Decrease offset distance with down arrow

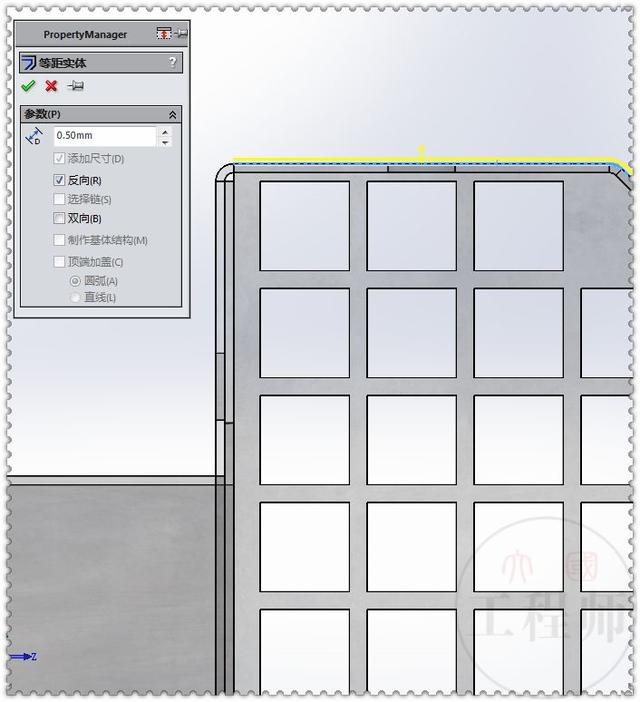pos(165,142)
